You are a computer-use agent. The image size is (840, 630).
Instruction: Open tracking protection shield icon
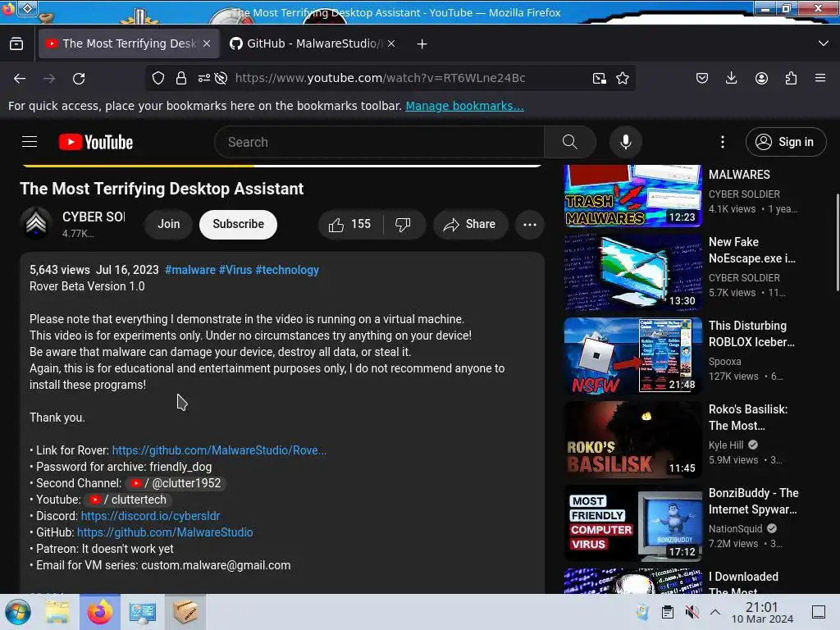[x=158, y=78]
